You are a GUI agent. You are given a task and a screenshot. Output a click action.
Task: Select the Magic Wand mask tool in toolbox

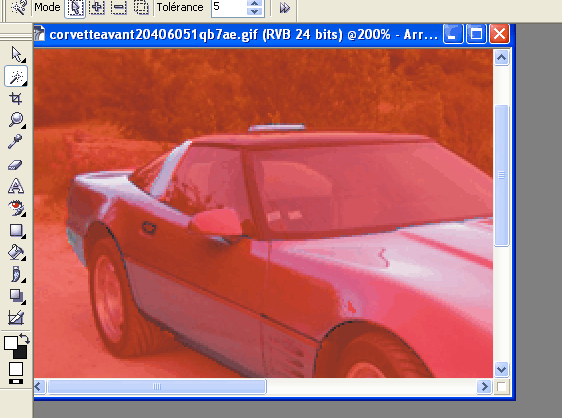16,76
